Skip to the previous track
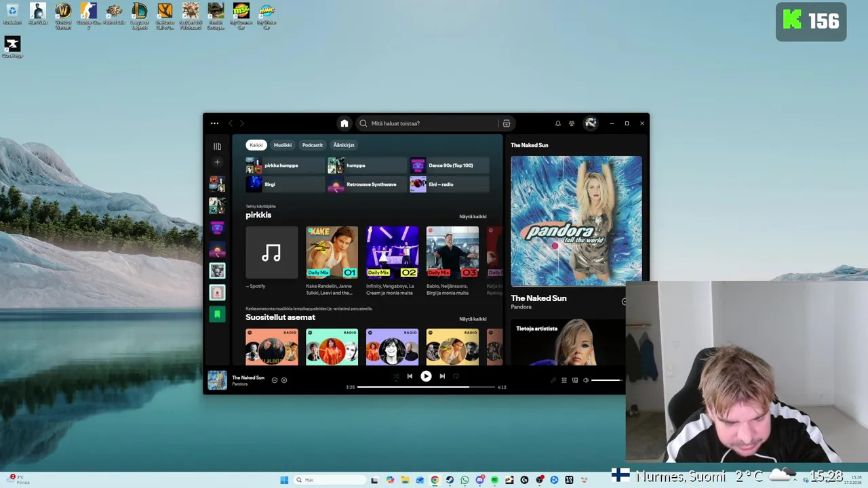 [410, 376]
